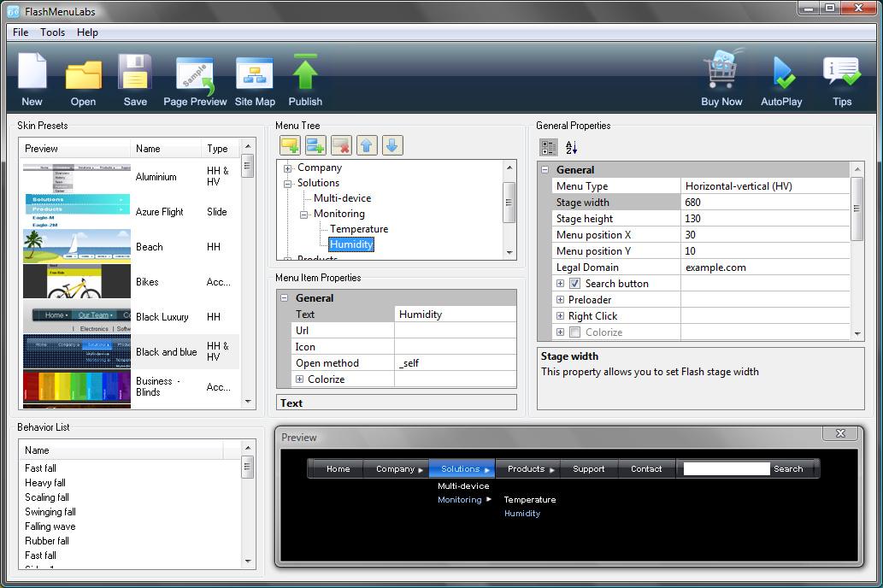This screenshot has height=588, width=883.
Task: Expand the Search button property group
Action: pos(561,284)
